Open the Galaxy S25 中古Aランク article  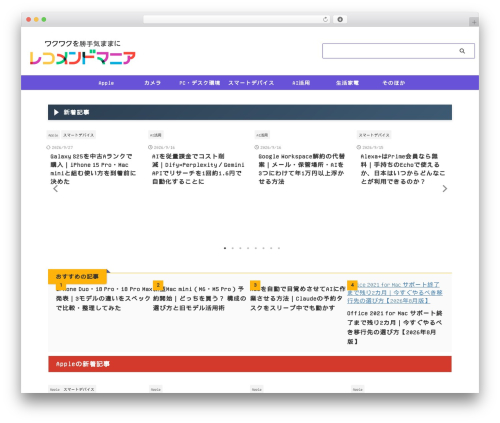tap(93, 169)
